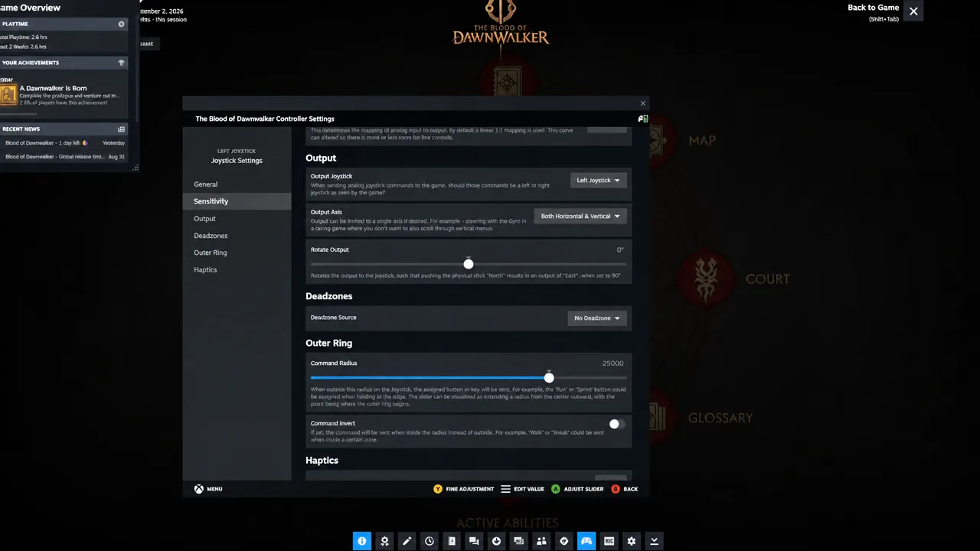This screenshot has height=551, width=980.
Task: Click the Last 2 Weeks 2.6 hrs text
Action: coord(24,47)
